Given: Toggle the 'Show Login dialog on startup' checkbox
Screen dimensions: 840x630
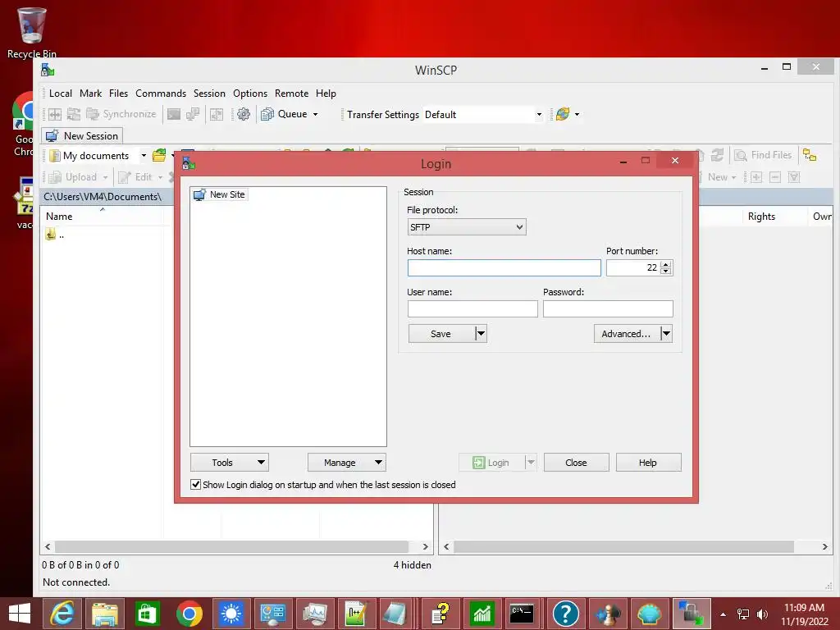Looking at the screenshot, I should pyautogui.click(x=196, y=484).
